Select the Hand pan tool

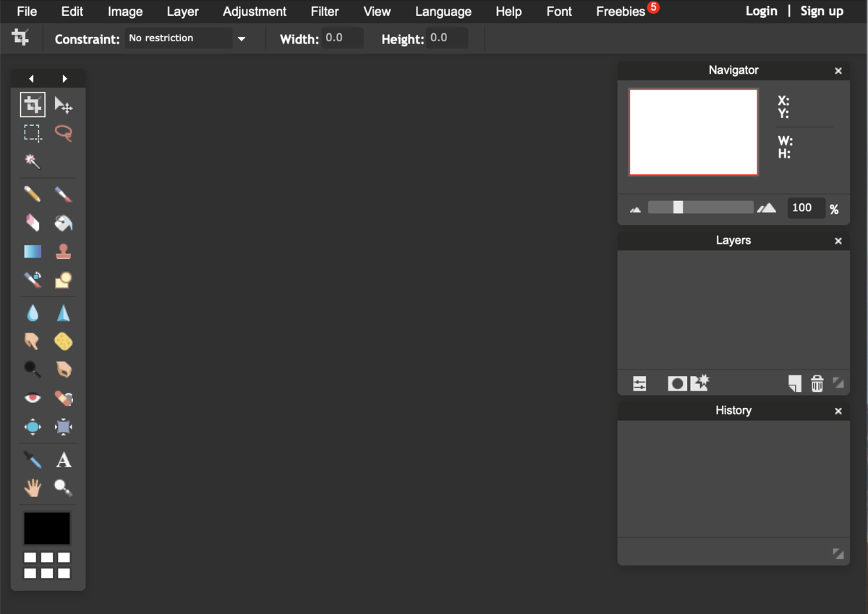tap(33, 488)
